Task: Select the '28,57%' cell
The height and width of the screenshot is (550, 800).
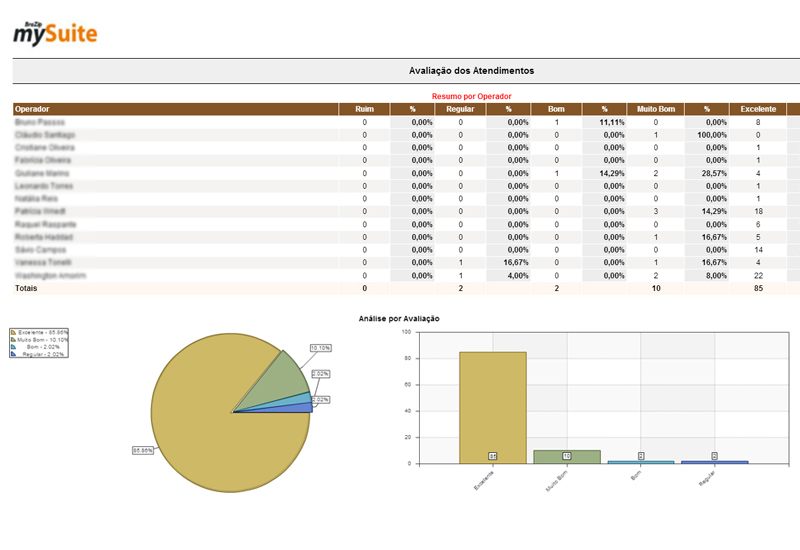Action: (707, 173)
